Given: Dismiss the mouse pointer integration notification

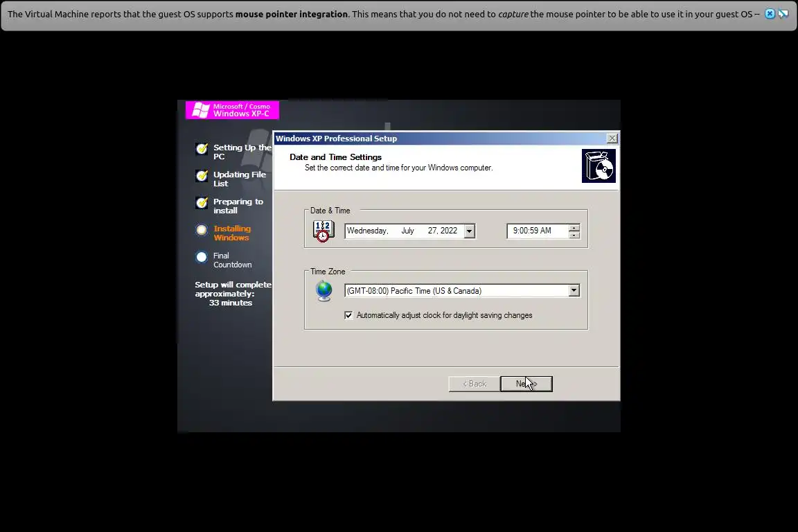Looking at the screenshot, I should pyautogui.click(x=770, y=14).
